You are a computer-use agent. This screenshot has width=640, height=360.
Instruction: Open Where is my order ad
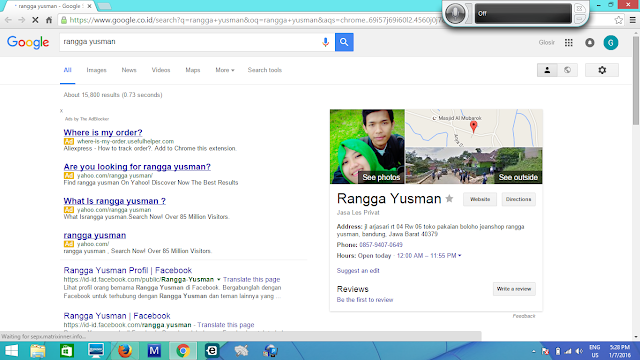tap(103, 133)
